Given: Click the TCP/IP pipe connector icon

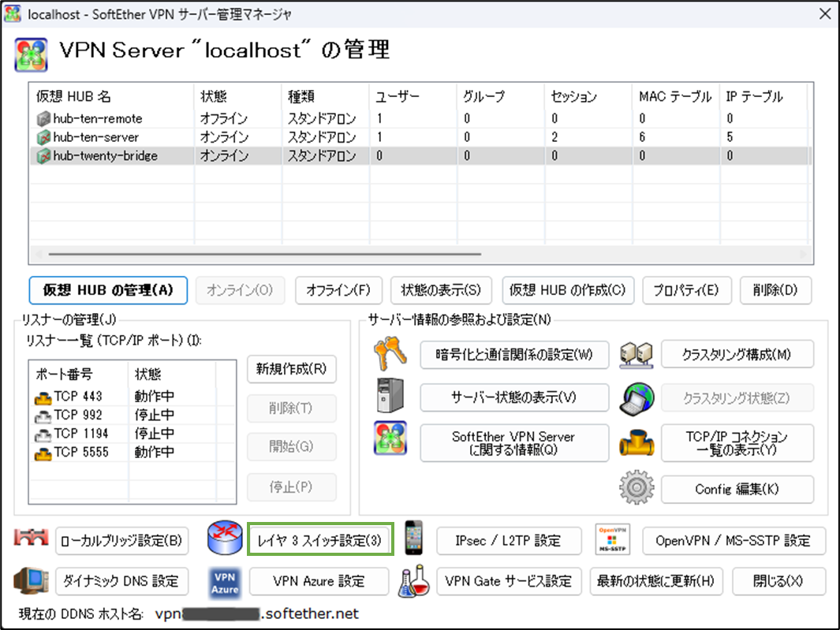Looking at the screenshot, I should pos(636,442).
